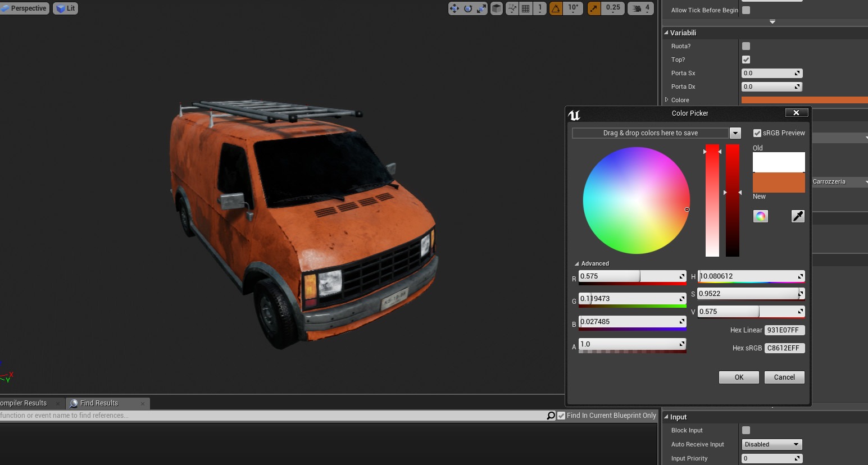Click the V value field 0.575
The height and width of the screenshot is (465, 868).
(x=751, y=312)
